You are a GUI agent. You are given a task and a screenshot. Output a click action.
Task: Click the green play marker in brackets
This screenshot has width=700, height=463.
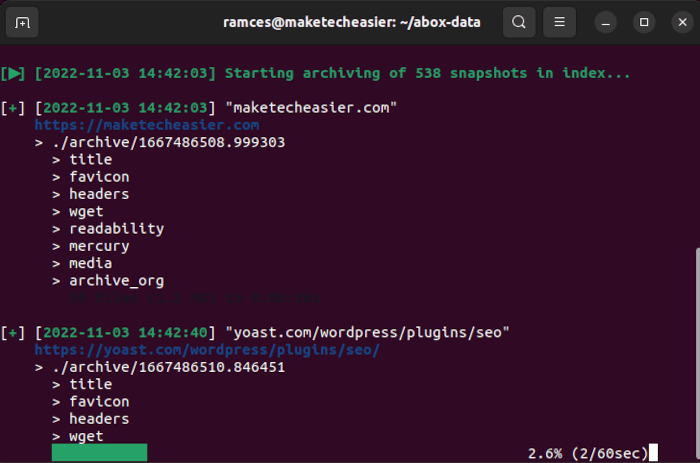13,73
